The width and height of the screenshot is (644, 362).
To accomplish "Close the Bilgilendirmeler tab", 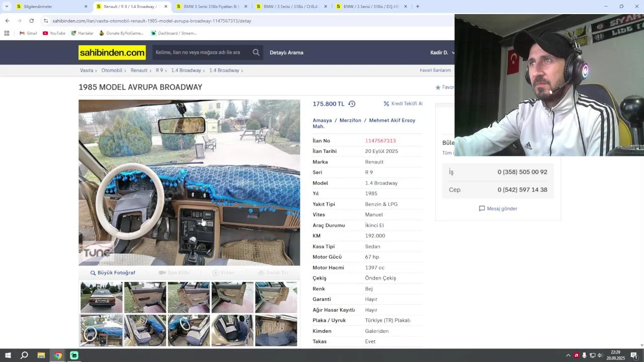I will tap(86, 7).
